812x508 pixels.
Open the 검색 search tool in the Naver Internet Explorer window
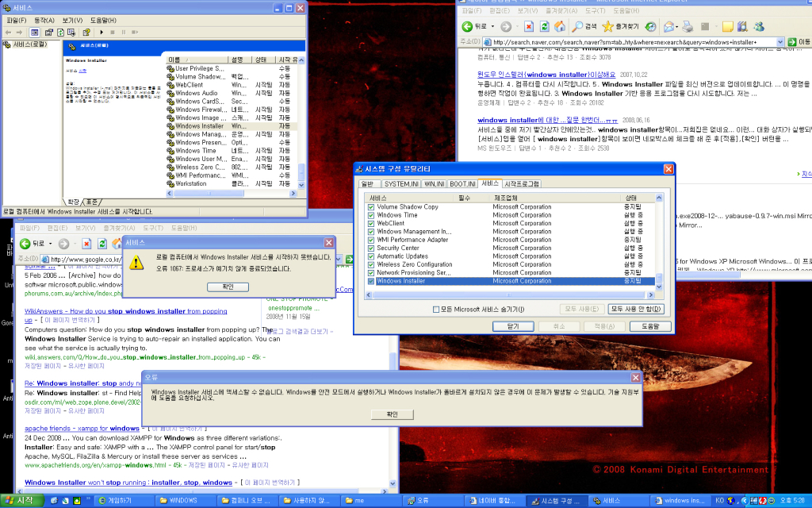(x=584, y=26)
